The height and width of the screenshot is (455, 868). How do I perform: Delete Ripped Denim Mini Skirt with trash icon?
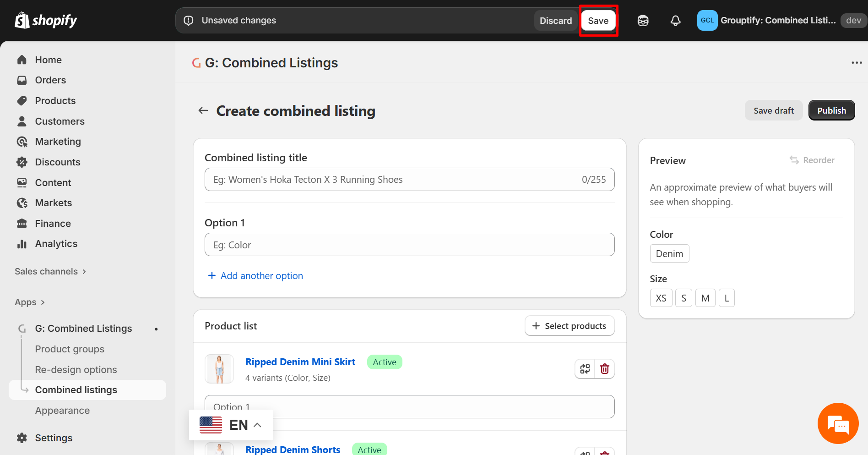coord(604,369)
